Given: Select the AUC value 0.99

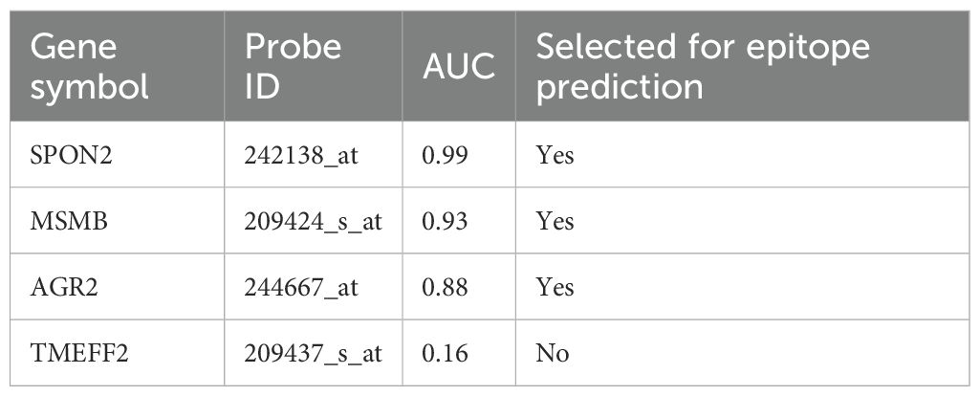Looking at the screenshot, I should click(445, 155).
